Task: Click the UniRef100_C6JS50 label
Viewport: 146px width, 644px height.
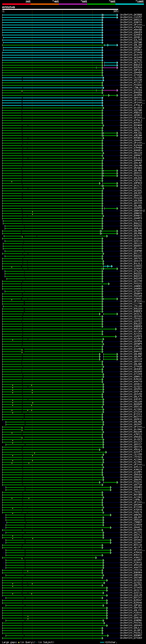Action: click(x=131, y=77)
